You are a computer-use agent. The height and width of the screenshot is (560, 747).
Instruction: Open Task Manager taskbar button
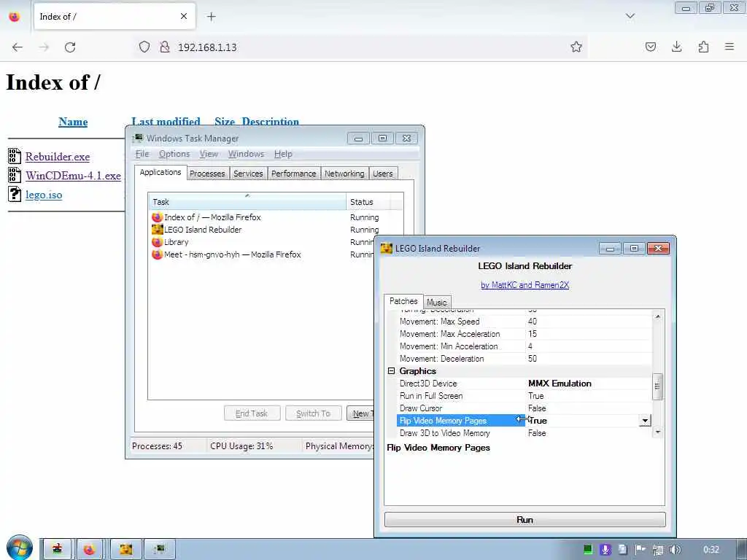[160, 549]
